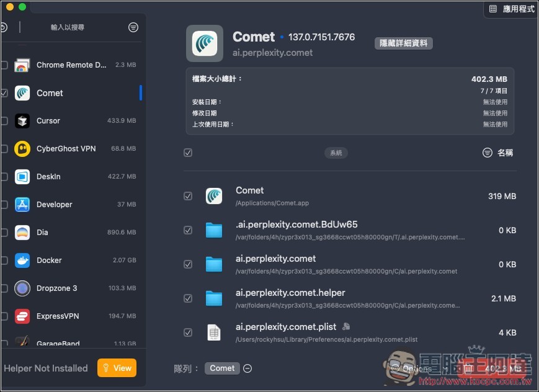
Task: Select Dropzone 3 in the app list
Action: 71,288
